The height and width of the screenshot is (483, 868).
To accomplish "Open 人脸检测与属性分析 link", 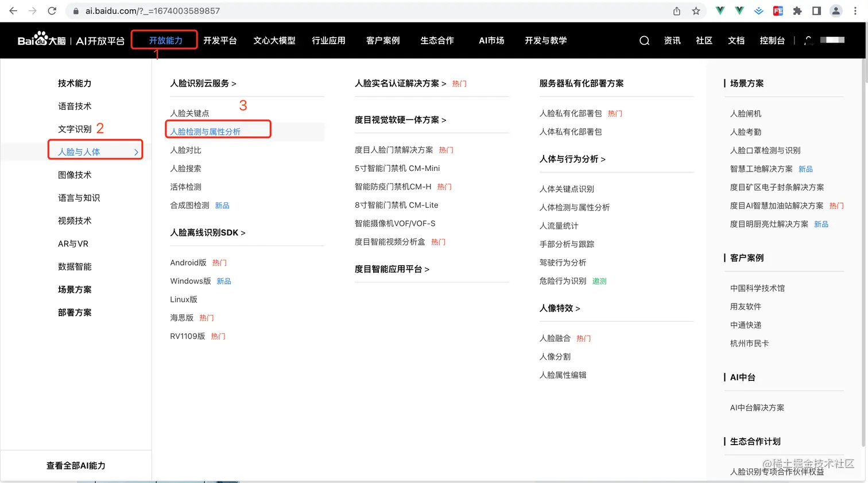I will [x=205, y=131].
